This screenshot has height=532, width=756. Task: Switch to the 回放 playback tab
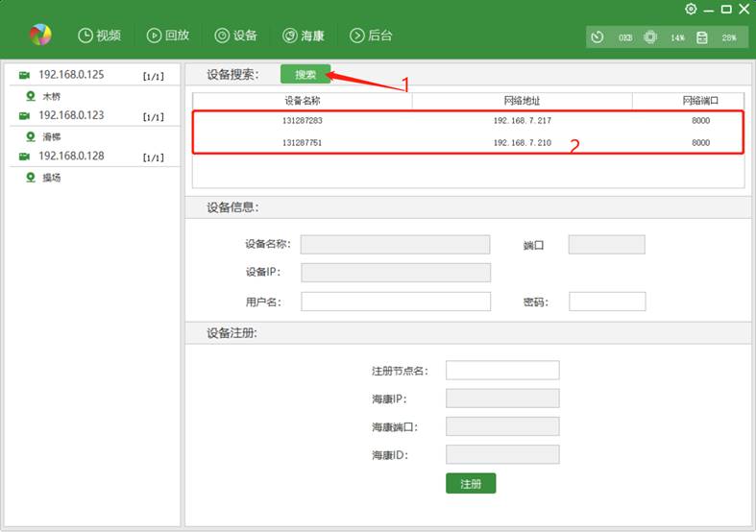168,36
